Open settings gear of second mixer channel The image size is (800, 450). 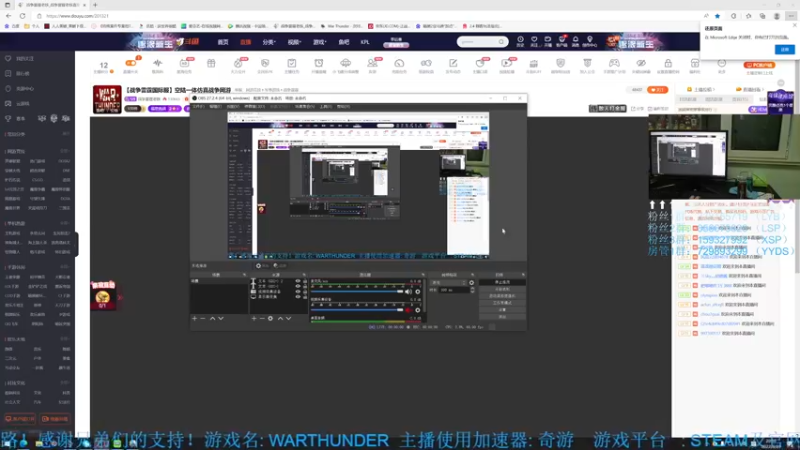coord(418,310)
